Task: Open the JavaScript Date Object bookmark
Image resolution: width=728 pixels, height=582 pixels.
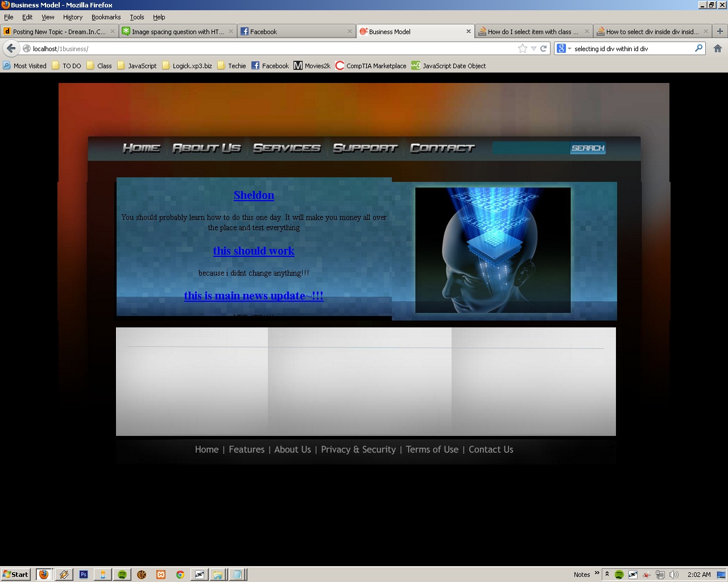Action: (449, 66)
